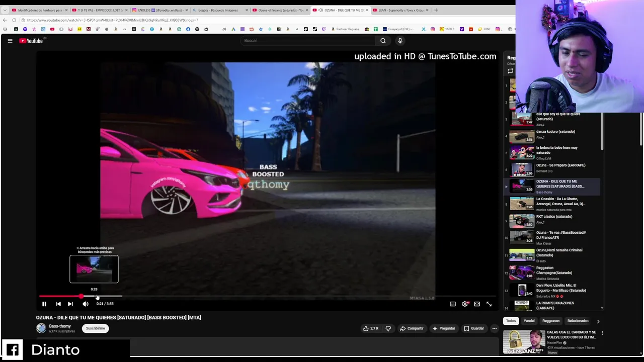Pause the video playback
Screen dimensions: 644x362
click(x=44, y=304)
